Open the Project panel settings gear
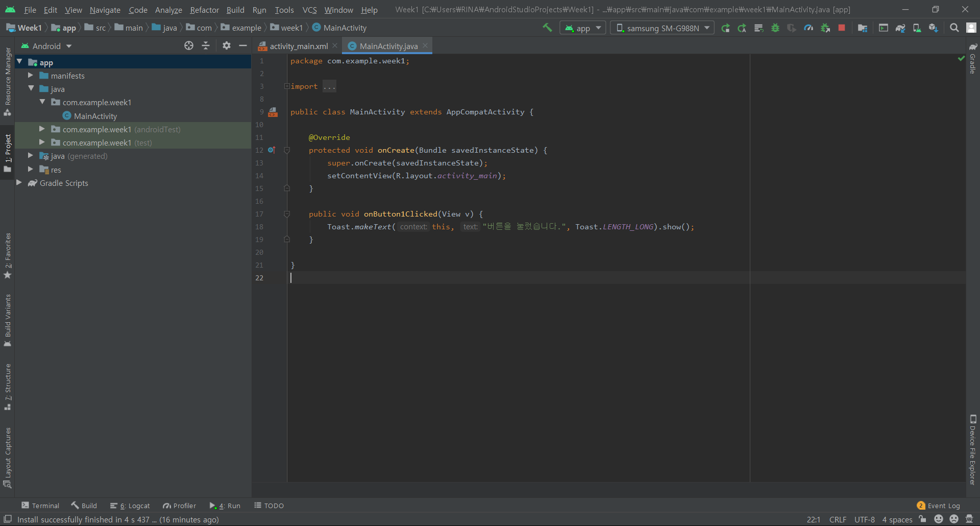980x526 pixels. pos(227,45)
